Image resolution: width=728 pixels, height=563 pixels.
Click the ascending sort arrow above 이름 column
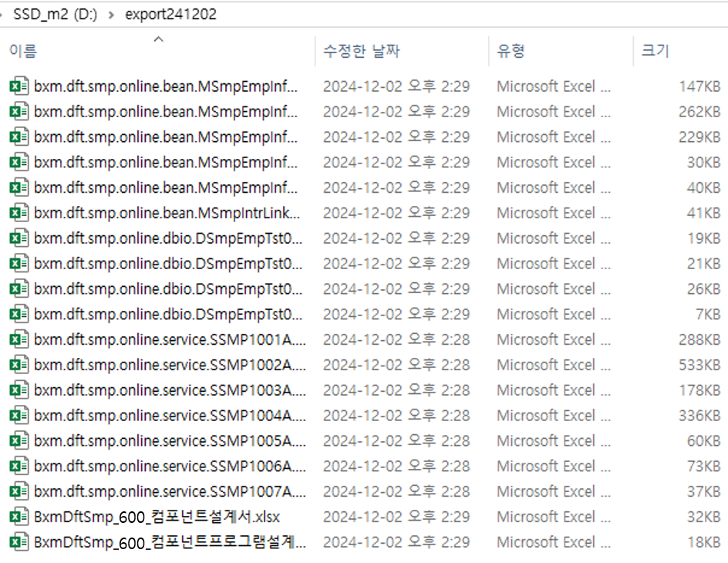[x=158, y=39]
